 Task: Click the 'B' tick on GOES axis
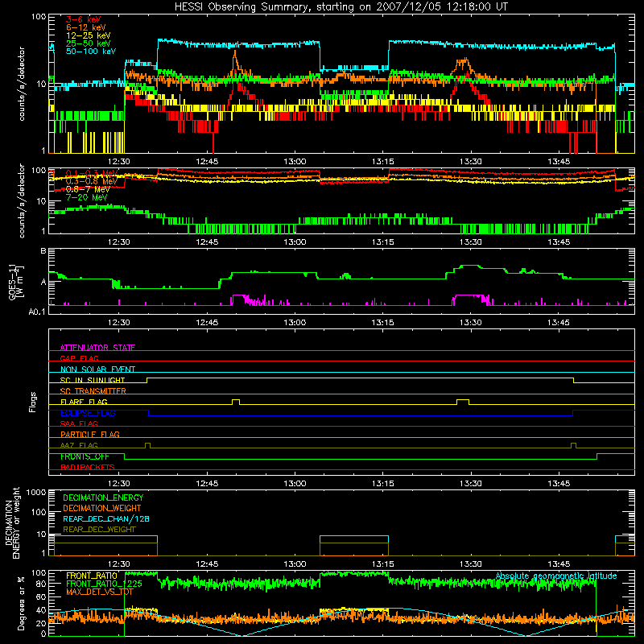(x=43, y=250)
